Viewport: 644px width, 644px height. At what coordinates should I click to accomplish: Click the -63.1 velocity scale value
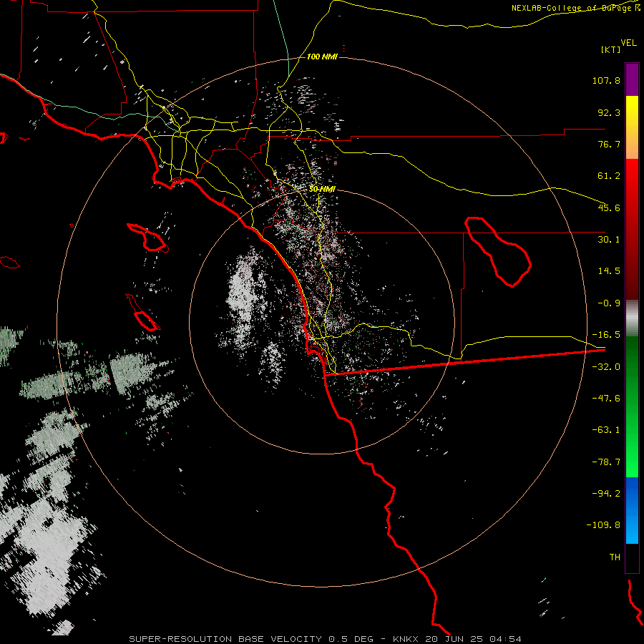point(606,430)
